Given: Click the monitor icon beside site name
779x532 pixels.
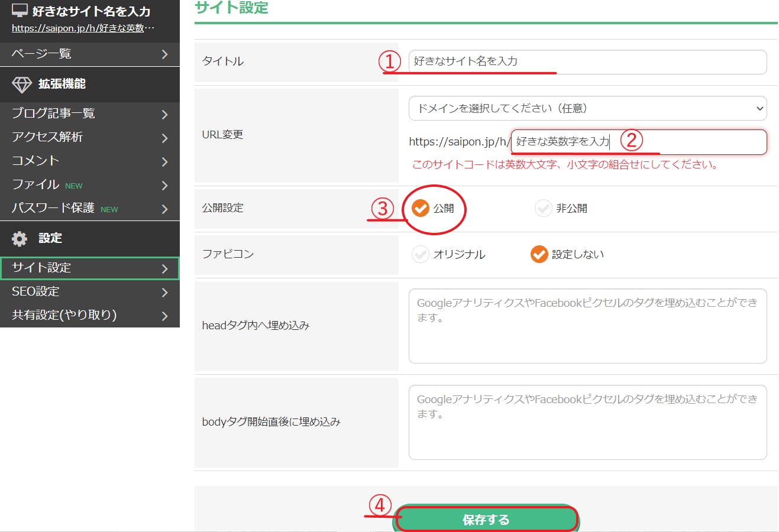Looking at the screenshot, I should point(20,11).
